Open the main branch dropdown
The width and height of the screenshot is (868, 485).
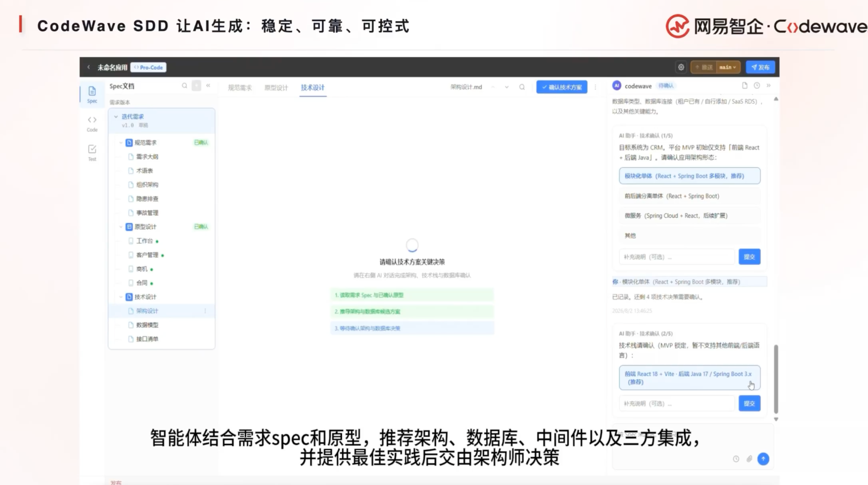click(728, 67)
